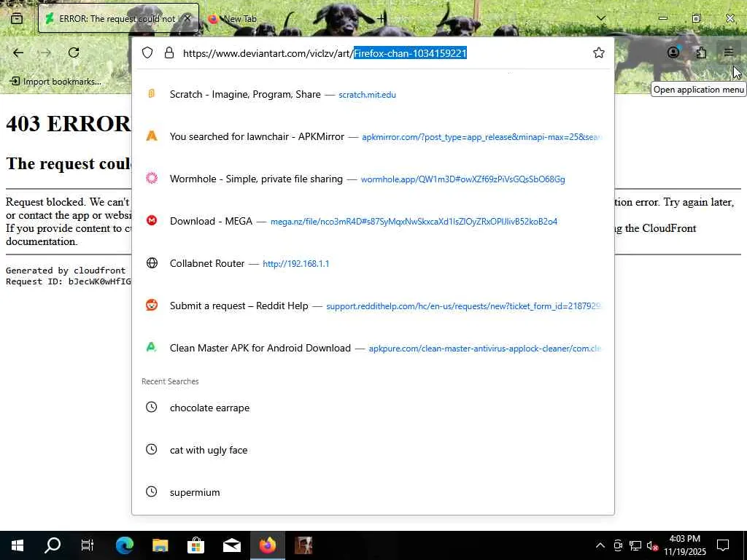Image resolution: width=747 pixels, height=560 pixels.
Task: Open Clean Master APK suggestion
Action: pyautogui.click(x=373, y=348)
